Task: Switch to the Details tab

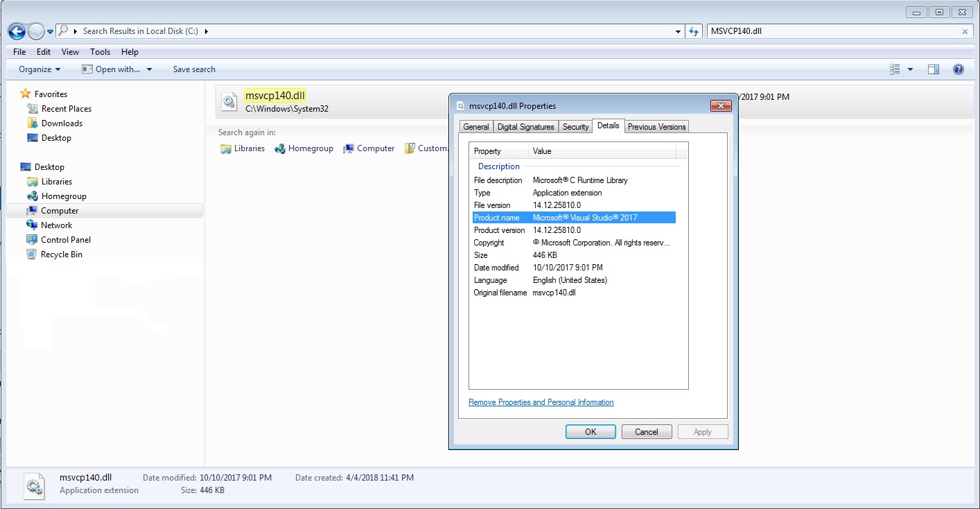Action: click(x=609, y=126)
